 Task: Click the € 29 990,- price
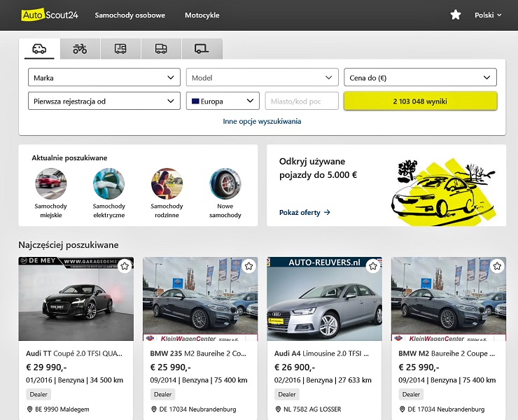click(46, 367)
